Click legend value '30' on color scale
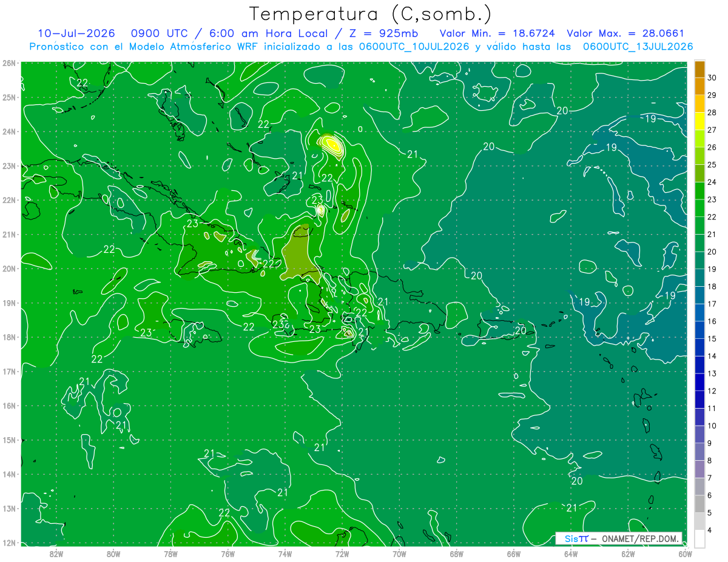Viewport: 728px width, 562px height. pyautogui.click(x=712, y=78)
